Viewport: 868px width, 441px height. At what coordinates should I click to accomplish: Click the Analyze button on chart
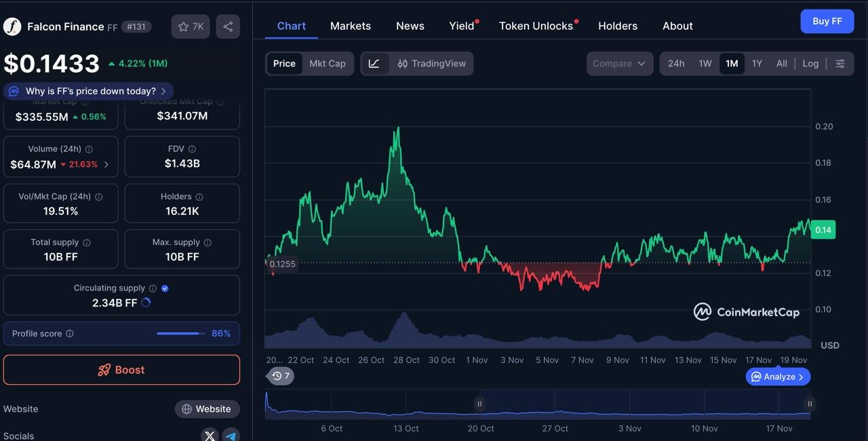click(x=778, y=377)
